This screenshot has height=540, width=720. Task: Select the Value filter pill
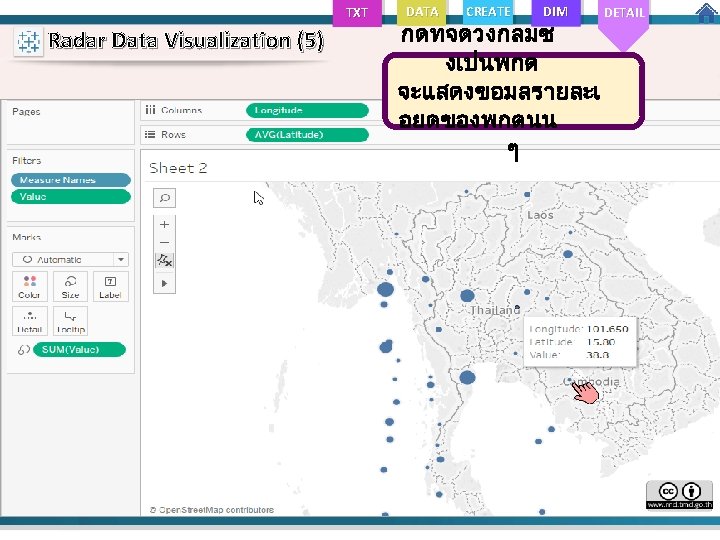tap(71, 197)
